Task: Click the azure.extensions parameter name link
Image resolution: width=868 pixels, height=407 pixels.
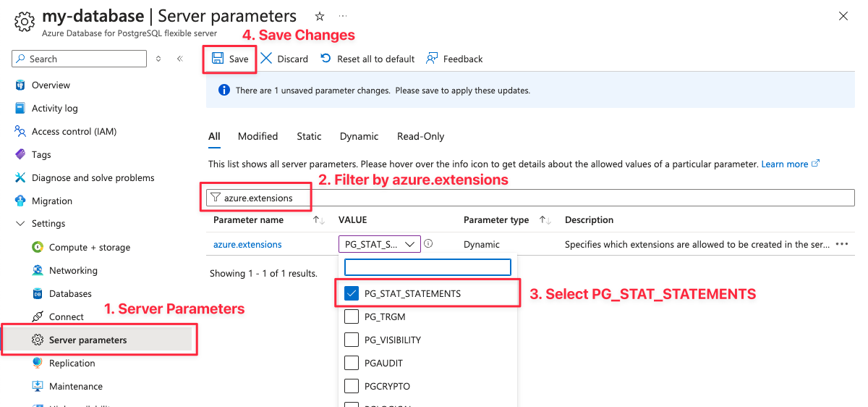Action: [x=247, y=245]
